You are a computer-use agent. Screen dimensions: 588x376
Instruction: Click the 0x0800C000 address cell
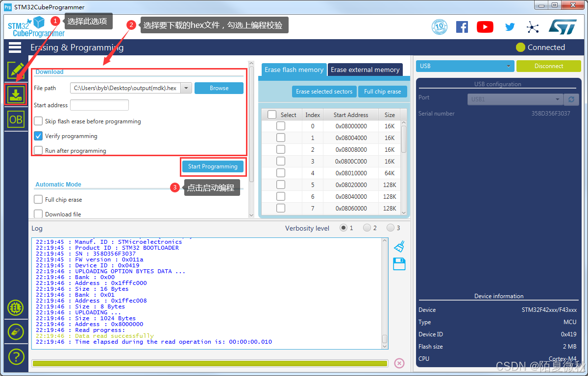[351, 161]
